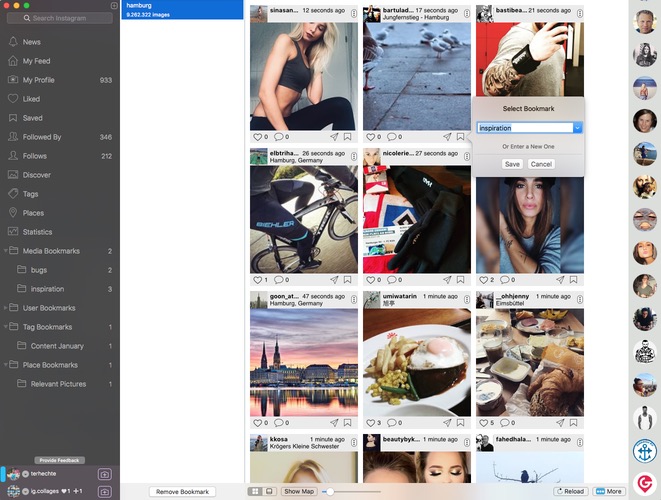The width and height of the screenshot is (661, 500).
Task: Open options for bastibea post
Action: (580, 14)
